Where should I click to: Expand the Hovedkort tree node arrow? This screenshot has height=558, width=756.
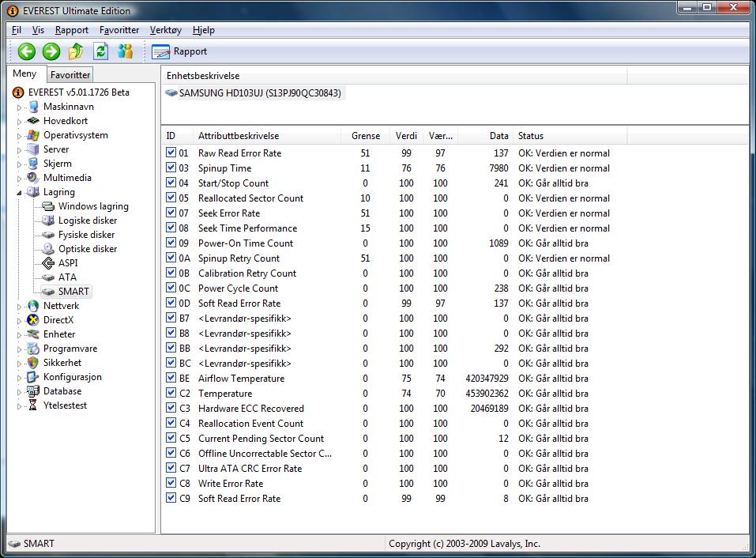point(19,122)
